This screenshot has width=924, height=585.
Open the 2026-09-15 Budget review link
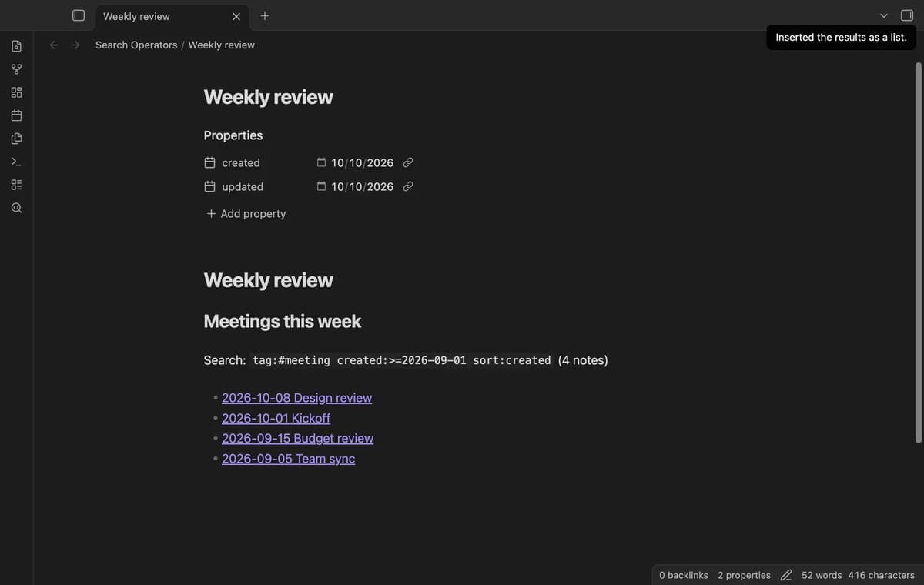[x=297, y=438]
